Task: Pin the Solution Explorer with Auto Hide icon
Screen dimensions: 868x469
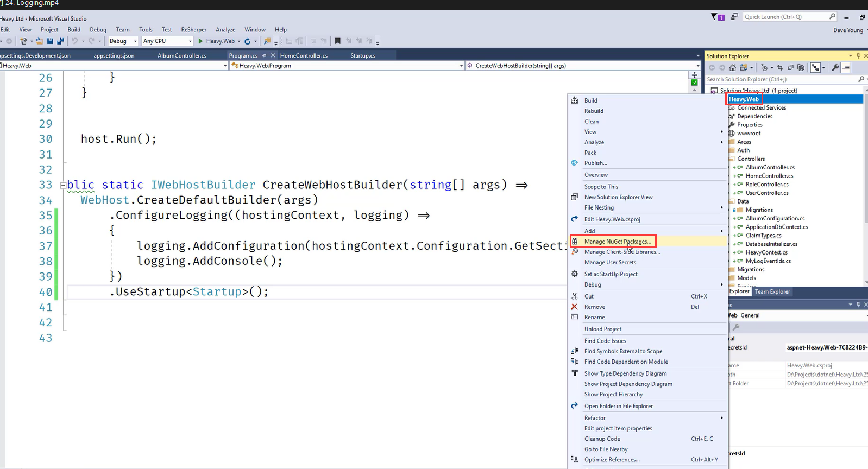Action: [858, 56]
